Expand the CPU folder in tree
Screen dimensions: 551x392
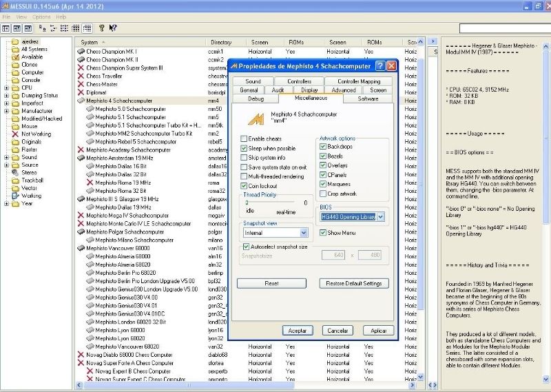6,88
